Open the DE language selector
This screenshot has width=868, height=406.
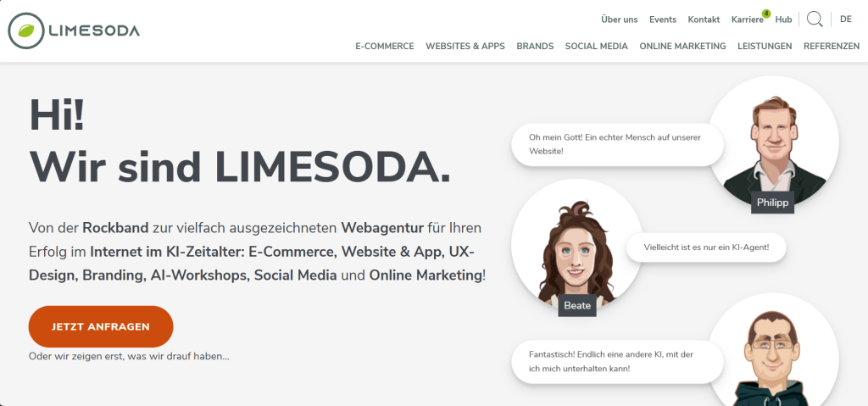coord(845,19)
